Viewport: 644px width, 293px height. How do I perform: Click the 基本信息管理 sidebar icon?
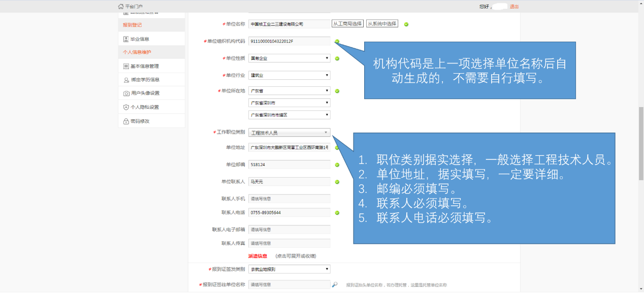(126, 67)
